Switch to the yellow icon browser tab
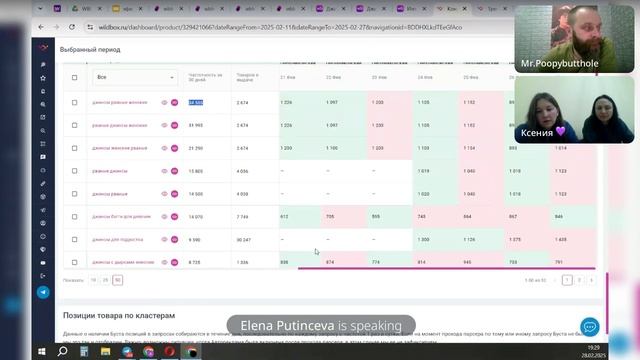The width and height of the screenshot is (640, 360). [x=127, y=8]
